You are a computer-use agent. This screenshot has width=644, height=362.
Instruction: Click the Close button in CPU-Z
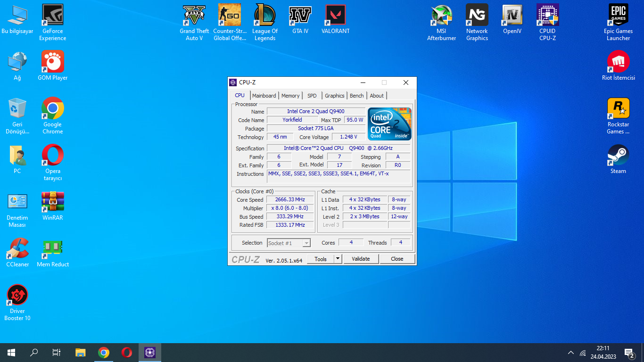tap(397, 259)
